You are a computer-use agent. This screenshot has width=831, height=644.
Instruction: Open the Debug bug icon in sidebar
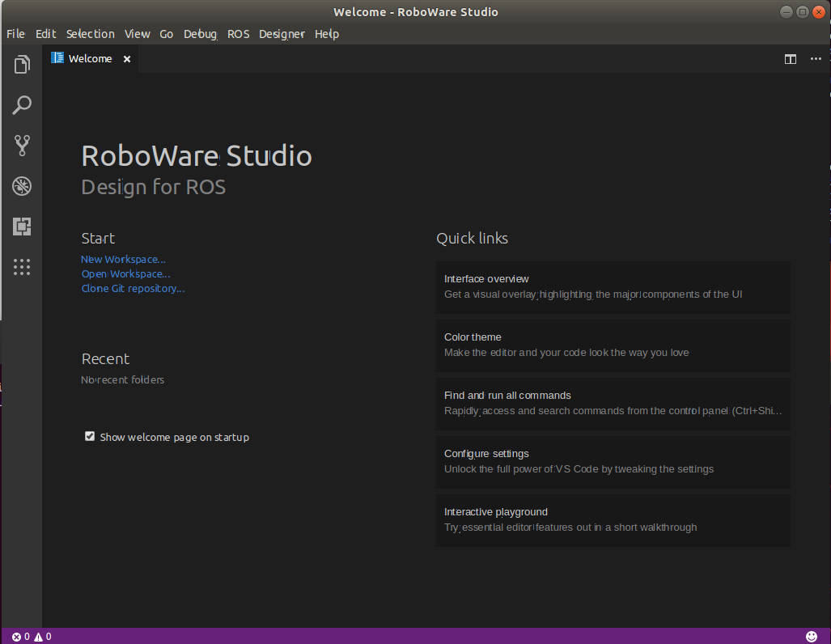(x=22, y=186)
